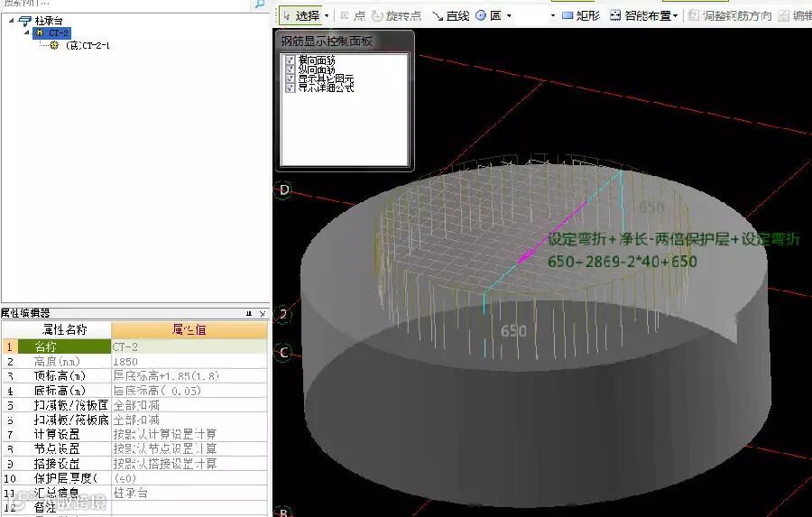Viewport: 812px width, 517px height.
Task: Collapse the CT-2 tree node
Action: [x=27, y=32]
